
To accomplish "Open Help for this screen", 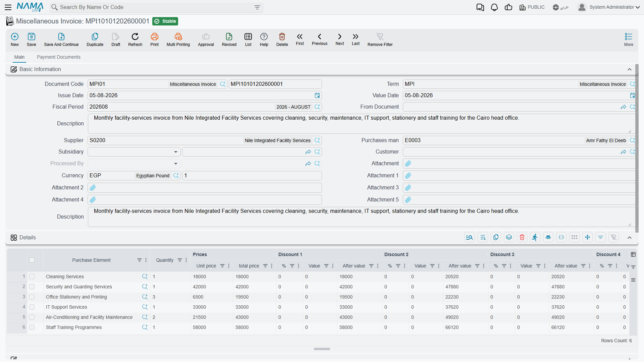I will pos(264,40).
